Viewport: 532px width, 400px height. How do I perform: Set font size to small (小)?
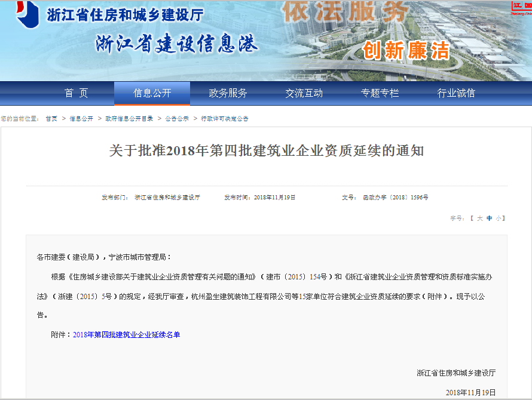point(499,219)
